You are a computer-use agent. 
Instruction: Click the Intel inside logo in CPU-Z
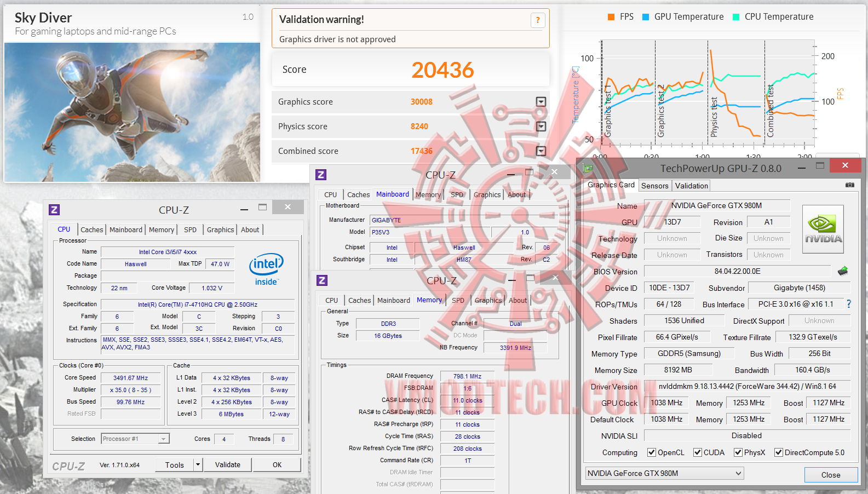click(x=266, y=269)
